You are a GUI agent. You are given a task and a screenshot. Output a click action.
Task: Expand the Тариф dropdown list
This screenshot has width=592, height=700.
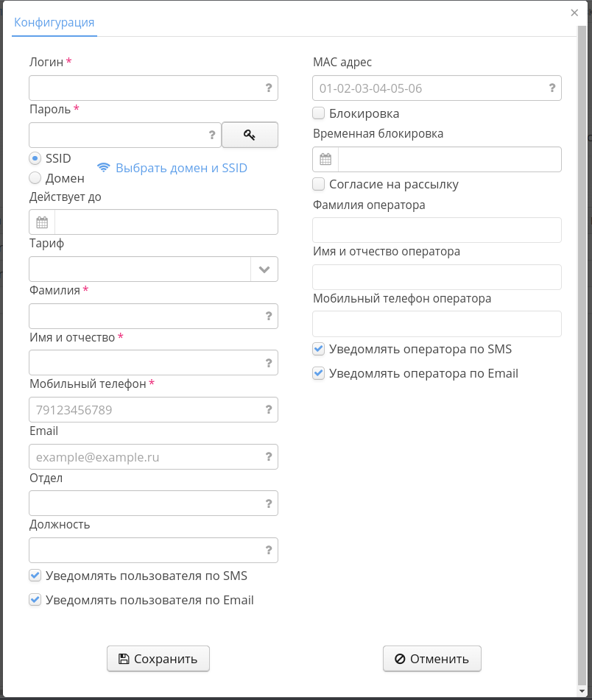pyautogui.click(x=264, y=269)
